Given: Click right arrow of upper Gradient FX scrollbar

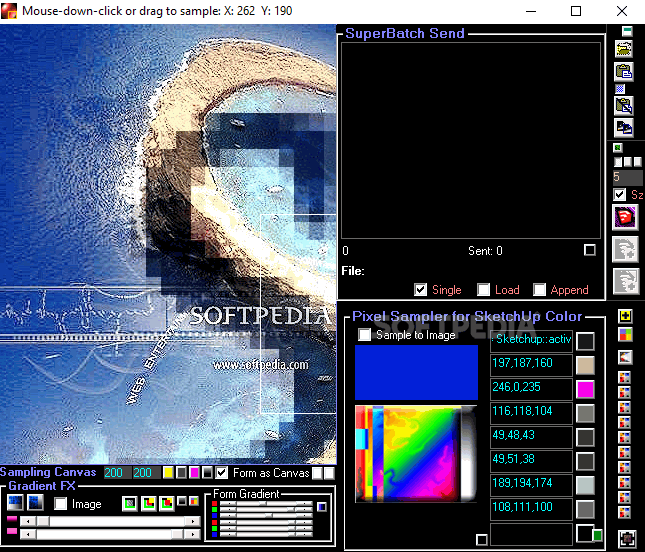Looking at the screenshot, I should pos(192,521).
